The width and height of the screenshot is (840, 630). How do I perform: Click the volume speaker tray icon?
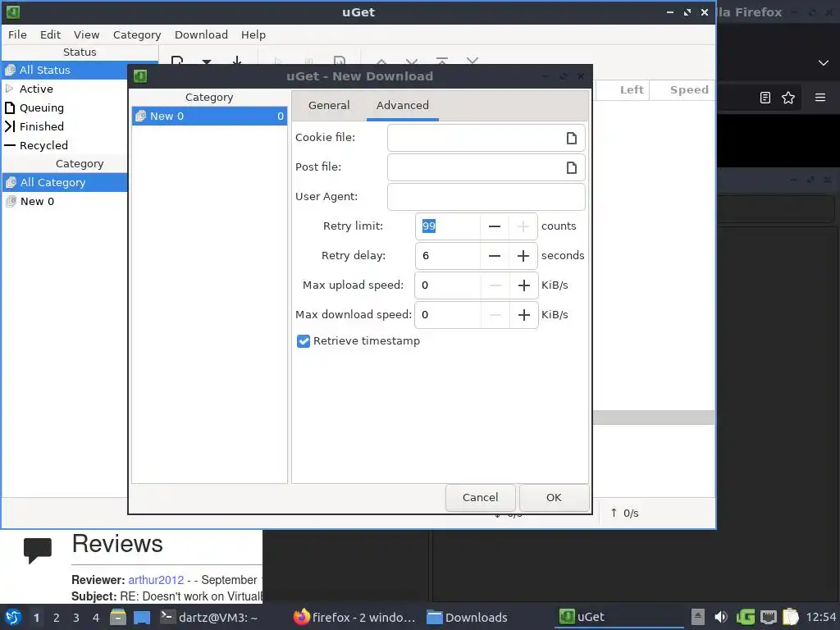[x=721, y=617]
